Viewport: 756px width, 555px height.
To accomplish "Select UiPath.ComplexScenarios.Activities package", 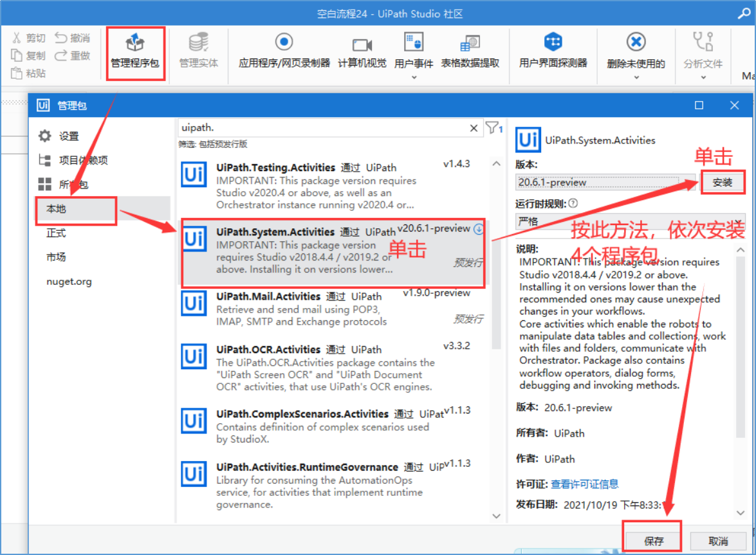I will click(x=334, y=426).
